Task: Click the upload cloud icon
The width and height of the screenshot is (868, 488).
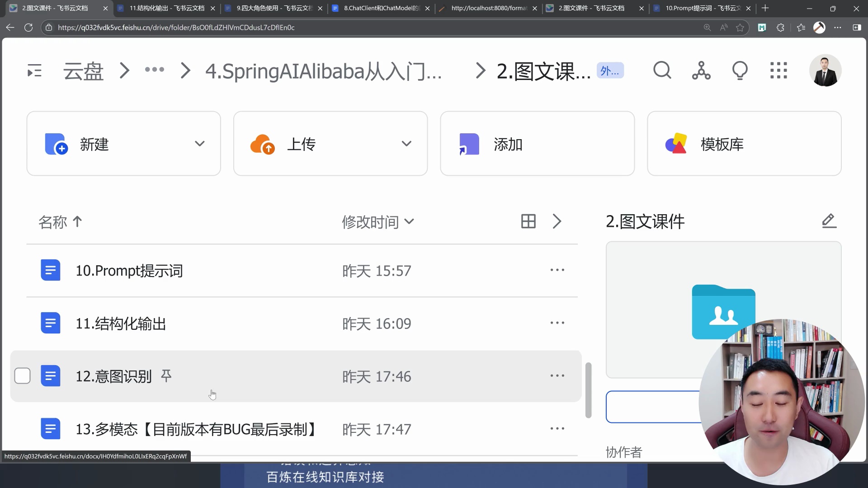Action: pyautogui.click(x=263, y=144)
